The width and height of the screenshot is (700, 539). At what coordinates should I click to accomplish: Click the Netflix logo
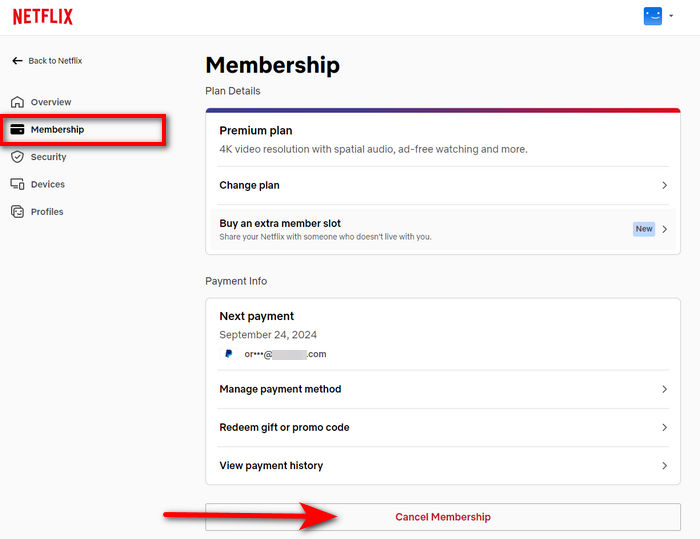(x=42, y=17)
